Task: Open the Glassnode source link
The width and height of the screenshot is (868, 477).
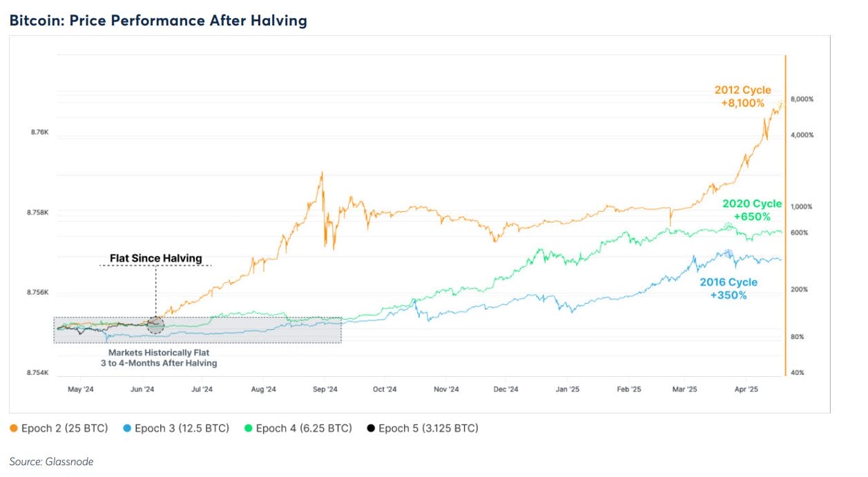Action: 51,462
